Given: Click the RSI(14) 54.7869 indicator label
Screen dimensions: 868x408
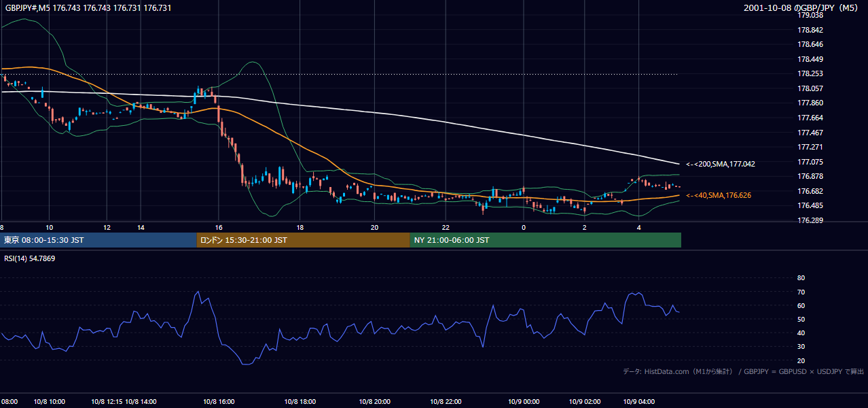Looking at the screenshot, I should tap(30, 258).
